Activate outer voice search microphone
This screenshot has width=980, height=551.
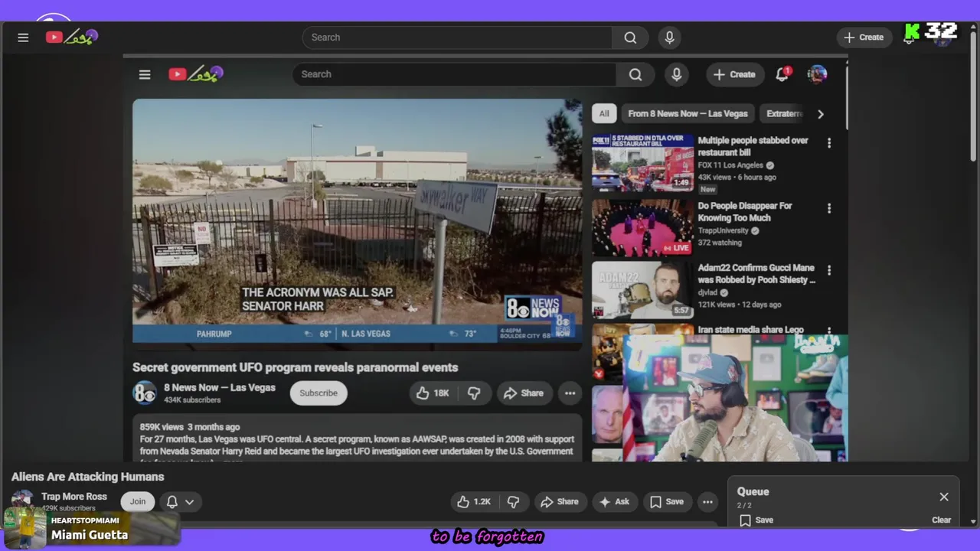pyautogui.click(x=669, y=37)
